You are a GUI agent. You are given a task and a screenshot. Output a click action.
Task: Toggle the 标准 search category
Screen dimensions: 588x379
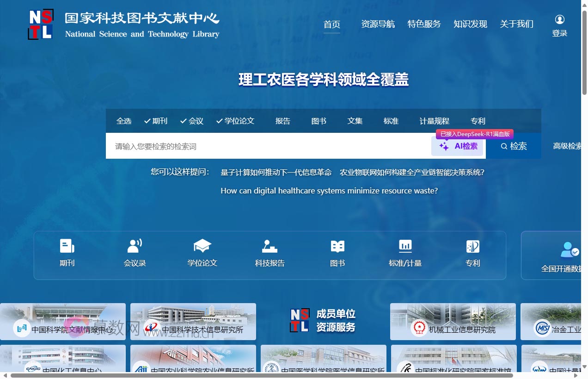391,121
